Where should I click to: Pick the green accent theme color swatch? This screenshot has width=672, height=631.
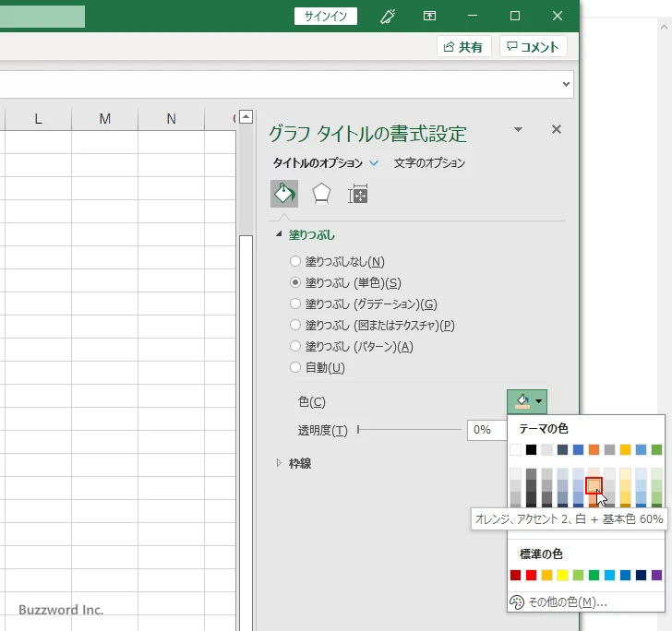(x=656, y=449)
